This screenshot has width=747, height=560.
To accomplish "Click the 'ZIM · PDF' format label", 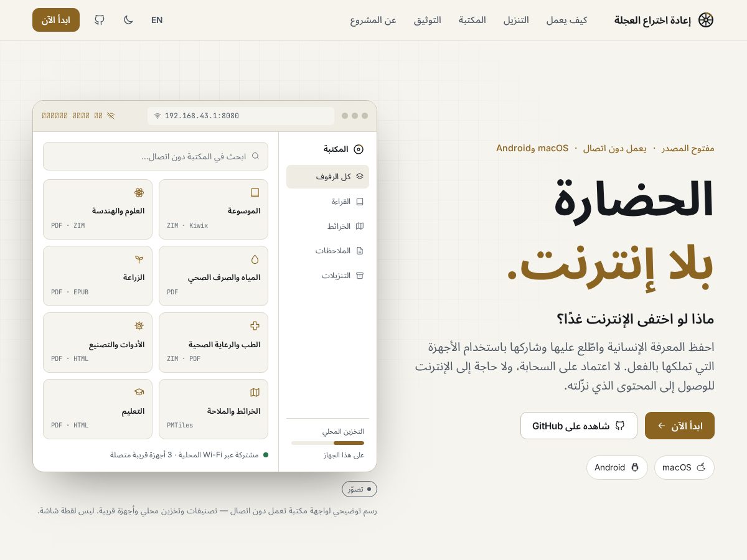I will click(184, 359).
